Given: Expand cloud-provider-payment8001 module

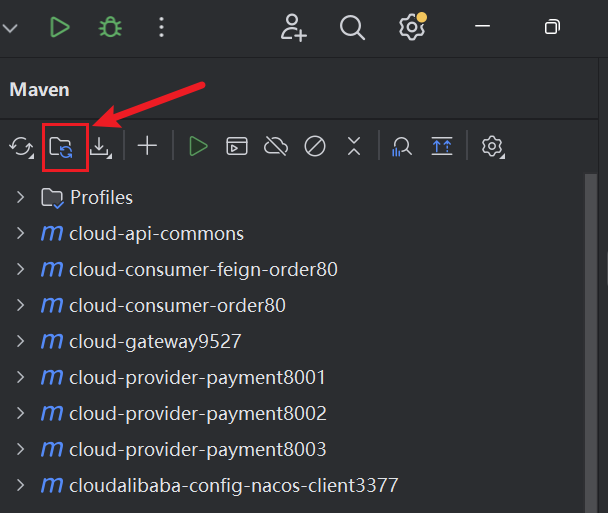Looking at the screenshot, I should pos(21,377).
